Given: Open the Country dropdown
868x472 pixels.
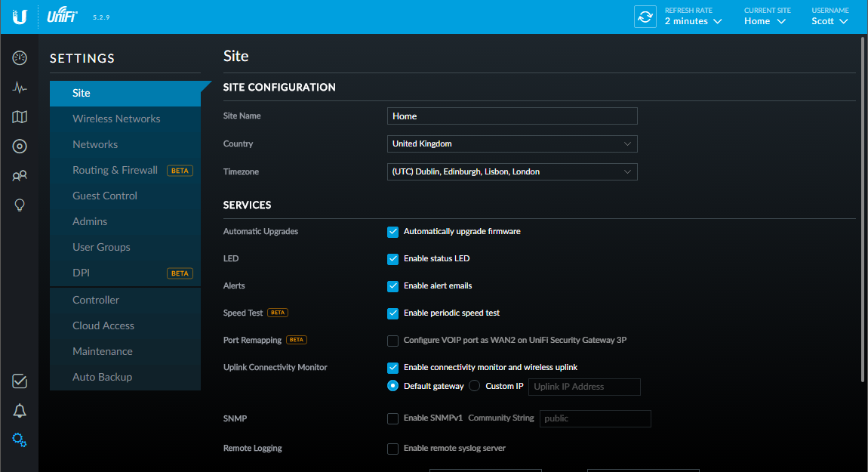Looking at the screenshot, I should click(512, 143).
